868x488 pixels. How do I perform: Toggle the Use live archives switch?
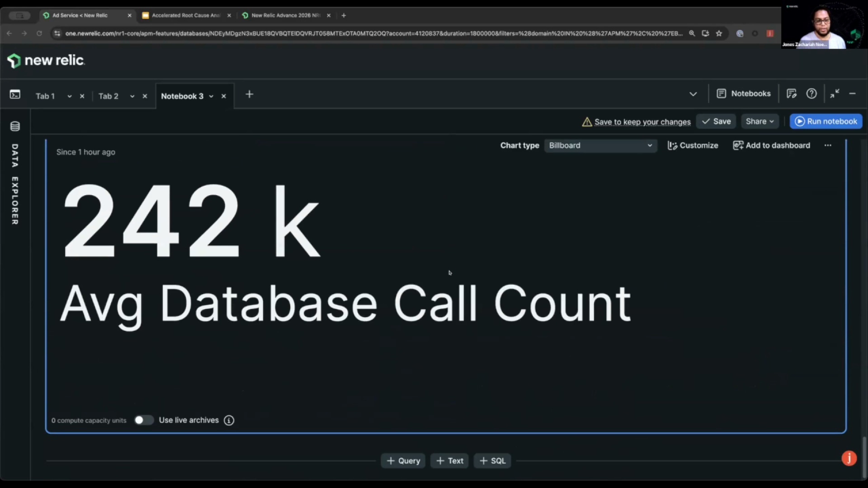point(144,420)
